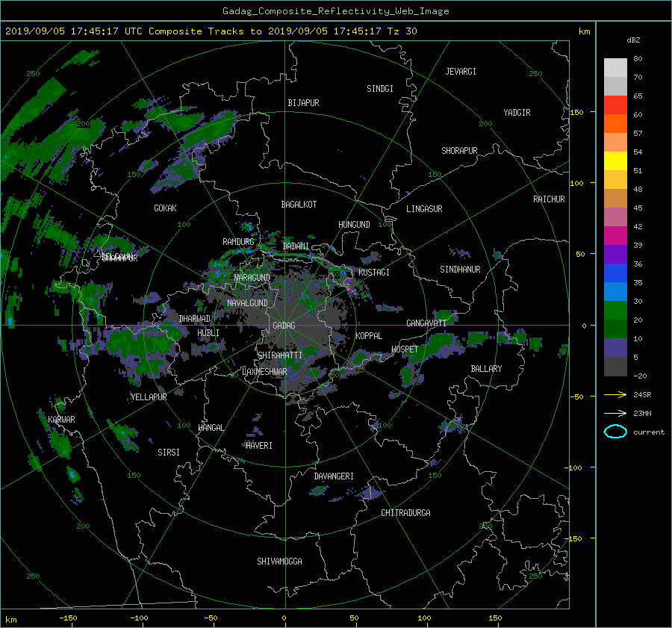Click the 150 tick on right axis
The height and width of the screenshot is (628, 672).
[x=577, y=112]
